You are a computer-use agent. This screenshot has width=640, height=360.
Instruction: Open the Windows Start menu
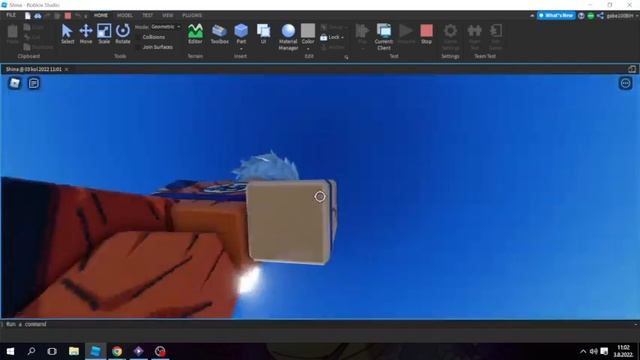[10, 351]
